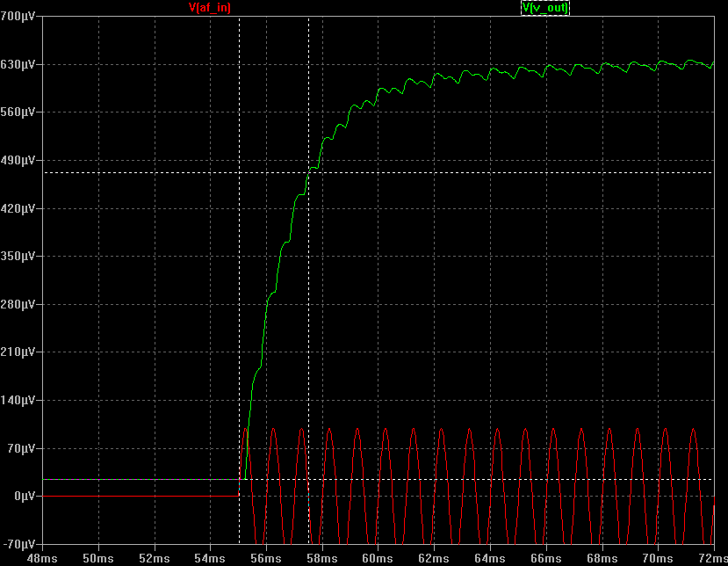This screenshot has width=728, height=566.
Task: Click the 350µV y-axis tick label
Action: [18, 257]
